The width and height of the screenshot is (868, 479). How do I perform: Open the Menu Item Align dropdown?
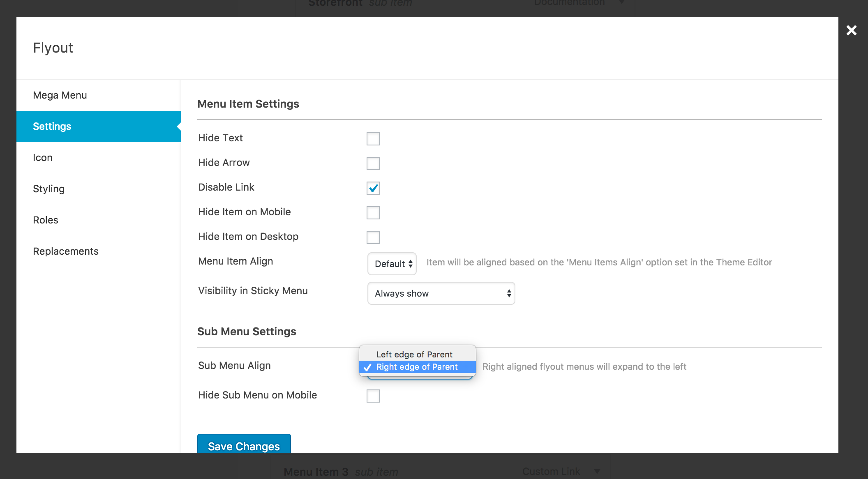[392, 264]
